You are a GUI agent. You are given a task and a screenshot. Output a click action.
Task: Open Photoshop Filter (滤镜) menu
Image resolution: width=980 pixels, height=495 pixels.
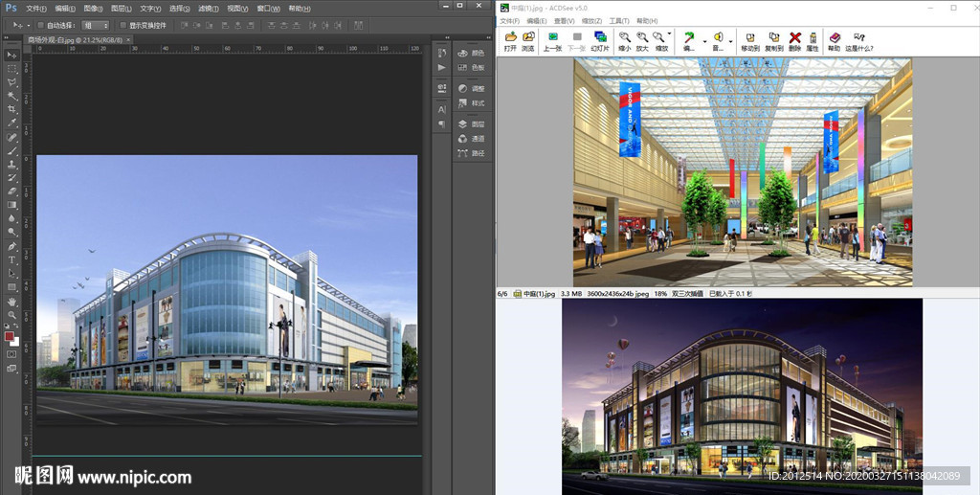coord(207,8)
